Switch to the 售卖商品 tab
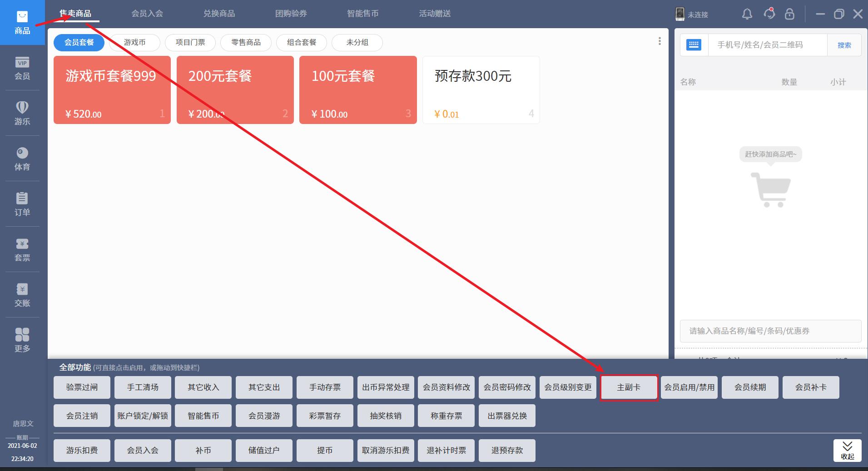Screen dimensions: 868x471 point(75,14)
